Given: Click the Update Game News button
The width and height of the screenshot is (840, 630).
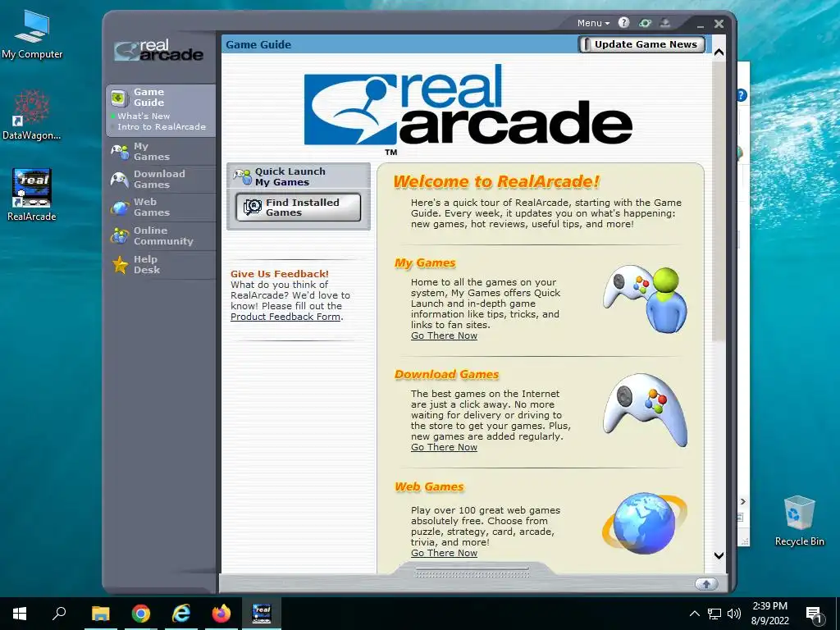Looking at the screenshot, I should point(641,44).
